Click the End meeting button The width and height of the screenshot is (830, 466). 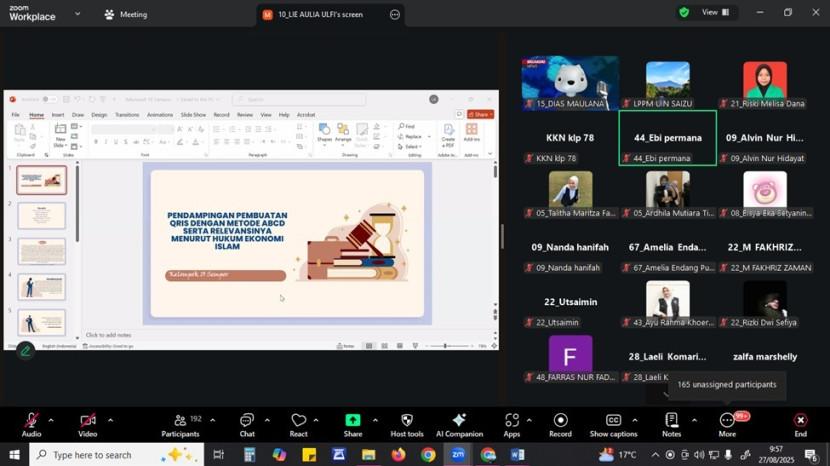[x=800, y=424]
